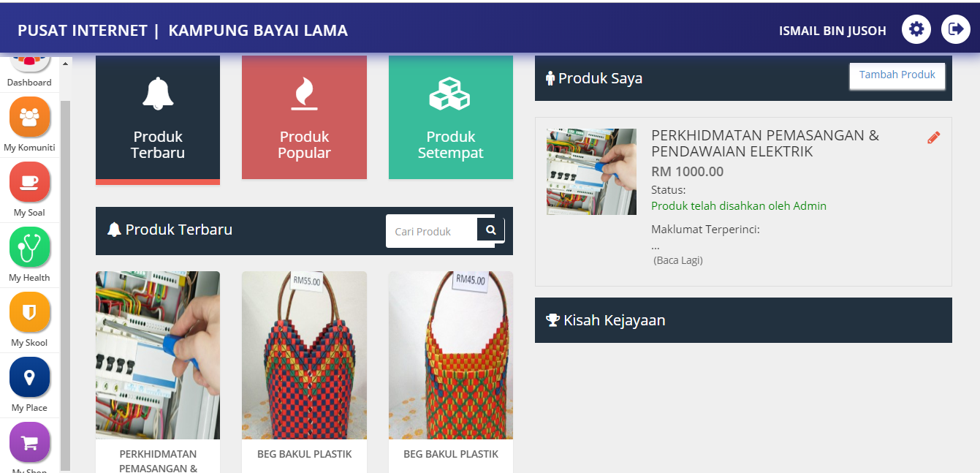The image size is (980, 473).
Task: Open the Perkhidmatan Pemasangan product title
Action: (x=765, y=143)
